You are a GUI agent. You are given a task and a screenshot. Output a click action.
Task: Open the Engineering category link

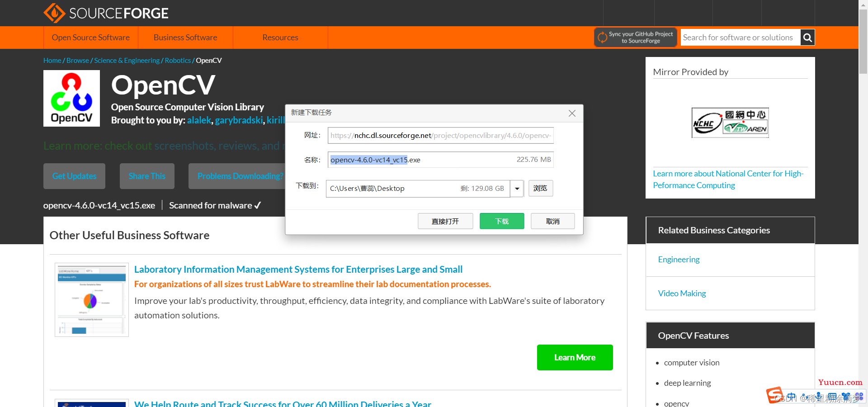click(x=679, y=260)
